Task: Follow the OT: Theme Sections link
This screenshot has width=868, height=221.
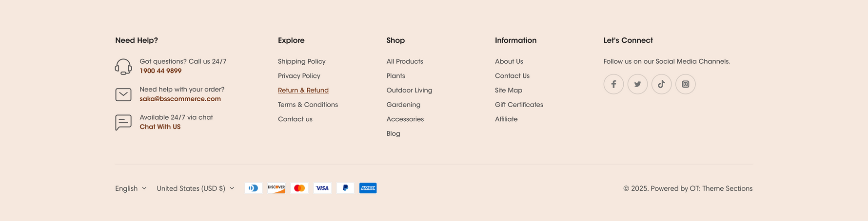Action: 721,188
